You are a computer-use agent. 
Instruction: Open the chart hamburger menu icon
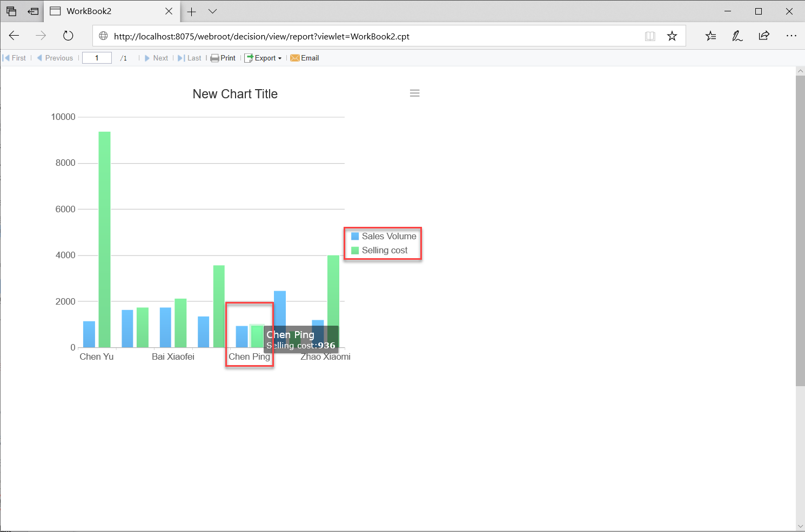(x=414, y=93)
